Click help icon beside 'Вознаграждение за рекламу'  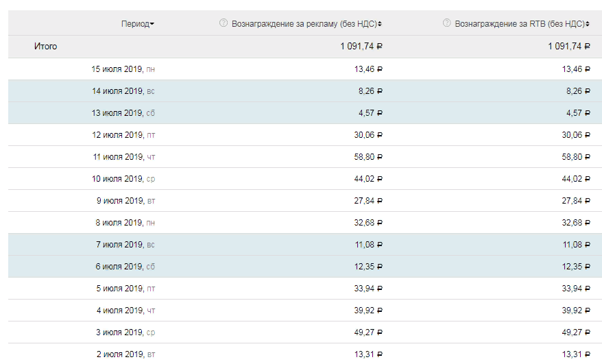pos(223,23)
